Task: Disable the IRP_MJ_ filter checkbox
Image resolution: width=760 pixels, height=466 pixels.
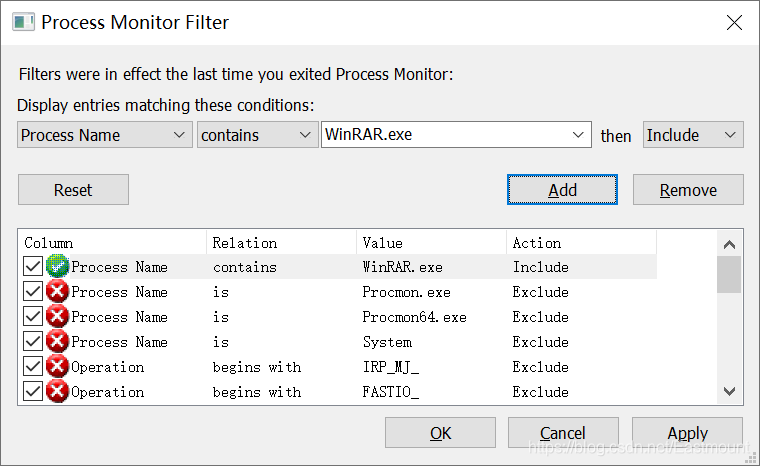Action: pos(33,367)
